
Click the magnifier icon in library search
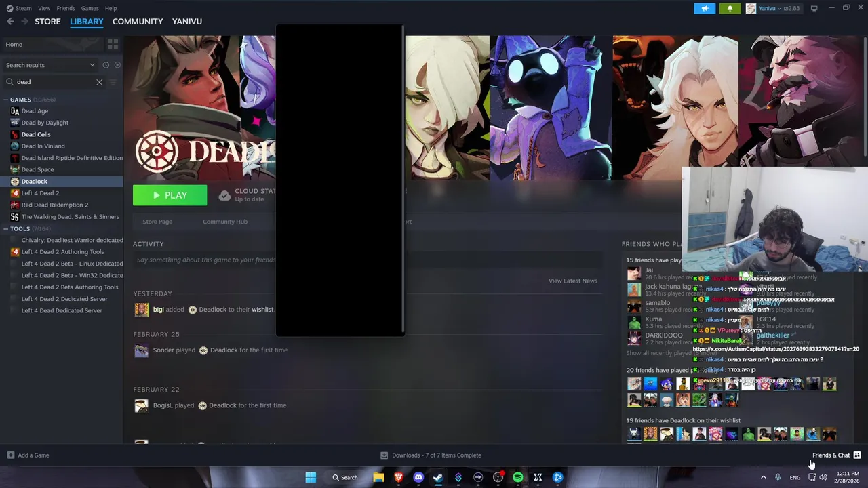click(x=9, y=82)
